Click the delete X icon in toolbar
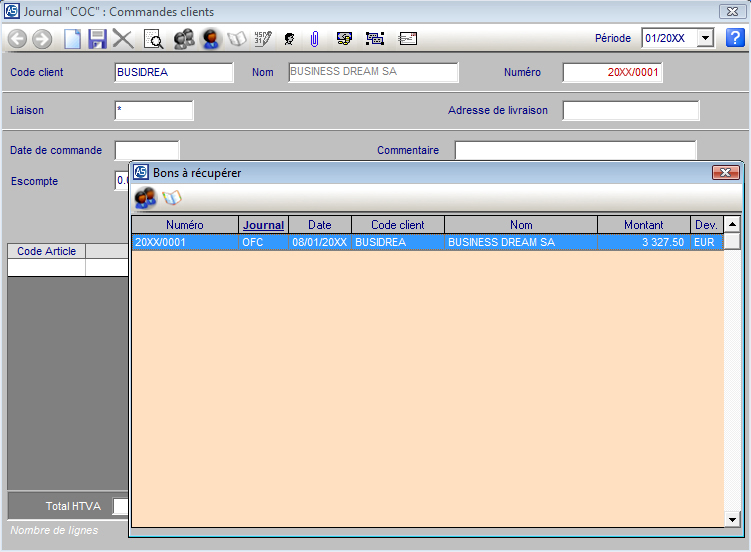The image size is (751, 552). pos(123,39)
